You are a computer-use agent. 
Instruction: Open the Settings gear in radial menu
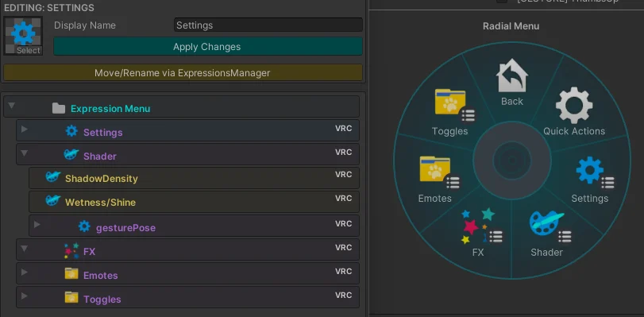(x=589, y=170)
